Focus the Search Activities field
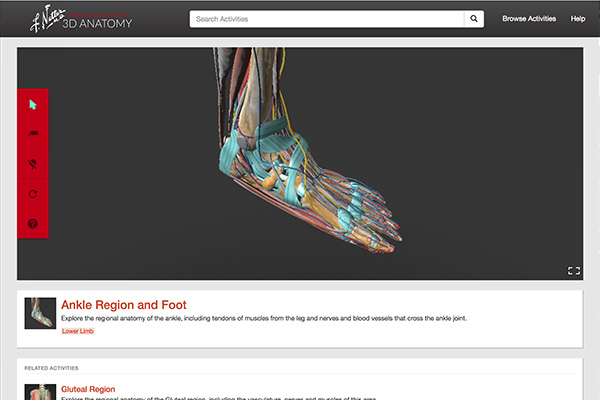600x400 pixels. [x=327, y=19]
